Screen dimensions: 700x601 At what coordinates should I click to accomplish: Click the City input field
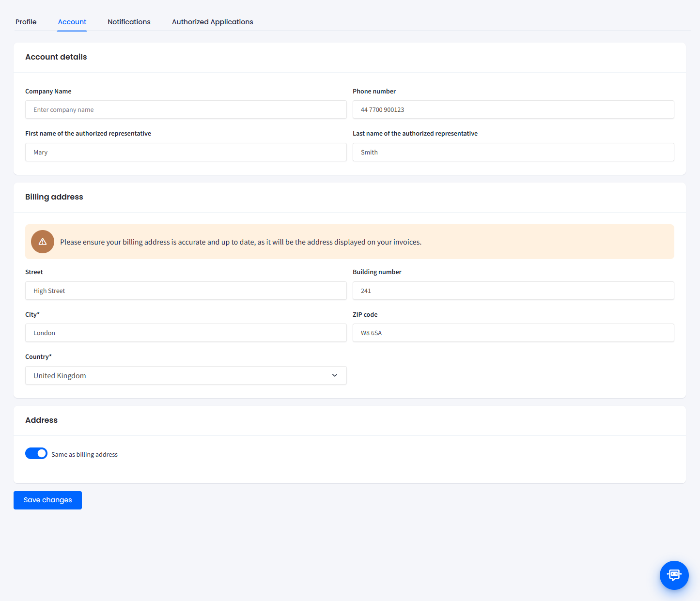tap(186, 333)
